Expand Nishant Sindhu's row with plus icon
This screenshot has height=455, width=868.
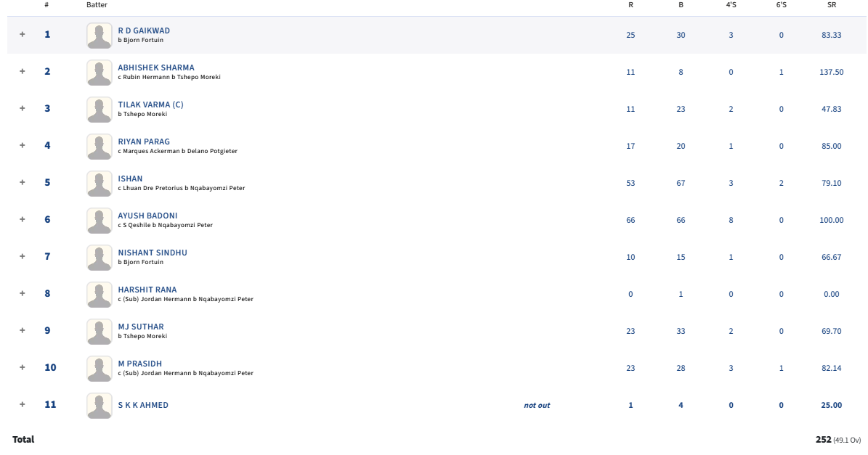pos(22,256)
